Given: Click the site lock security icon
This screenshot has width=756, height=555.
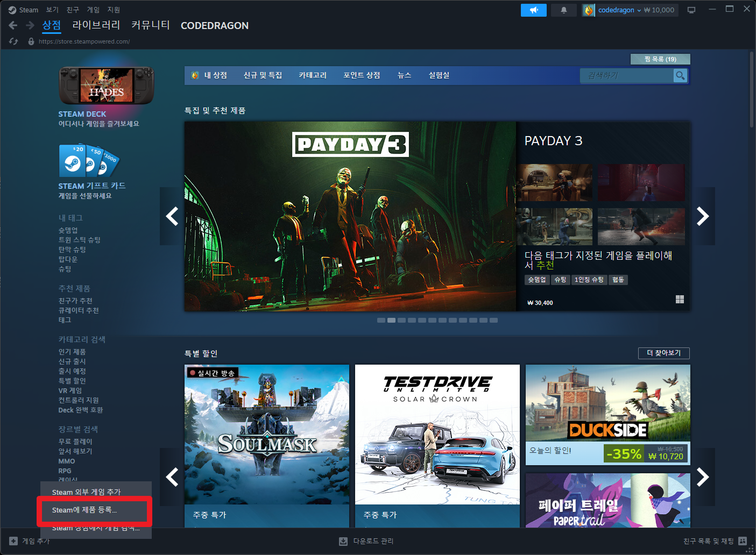Looking at the screenshot, I should coord(31,41).
